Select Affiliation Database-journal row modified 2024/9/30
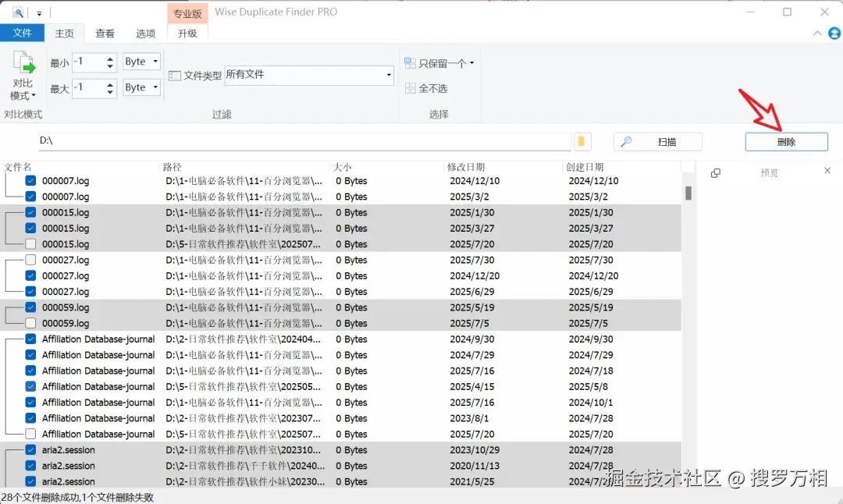Viewport: 843px width, 504px height. point(341,339)
